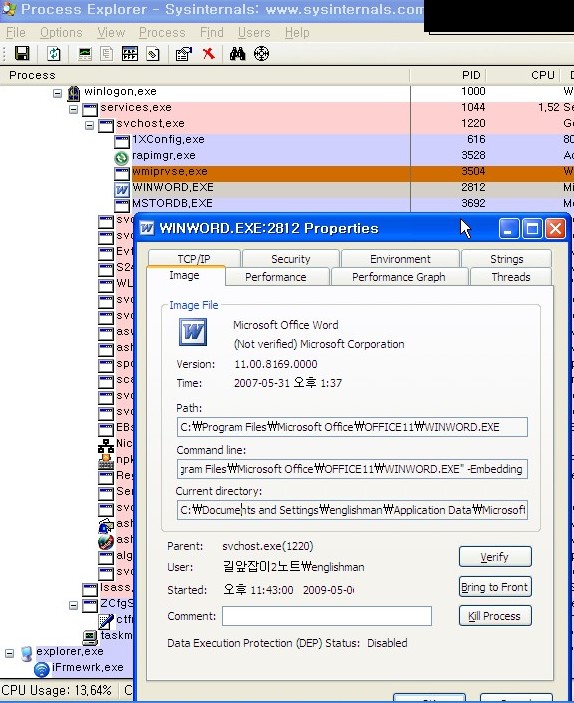Viewport: 574px width, 703px height.
Task: Open the Options menu
Action: point(61,33)
